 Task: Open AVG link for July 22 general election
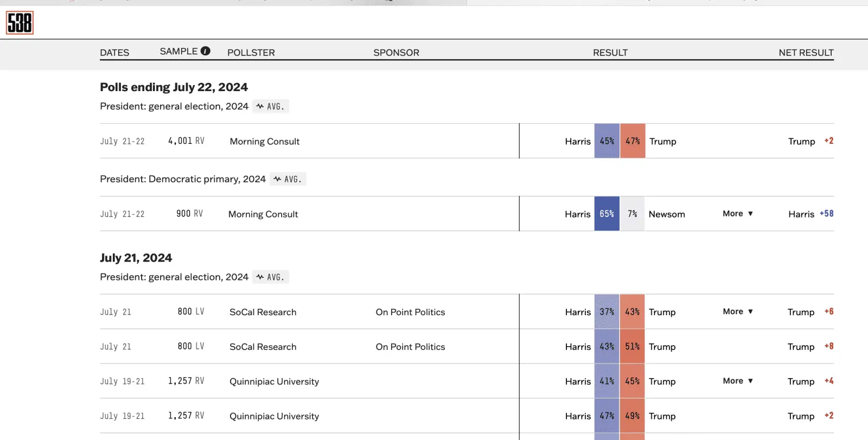[x=270, y=106]
